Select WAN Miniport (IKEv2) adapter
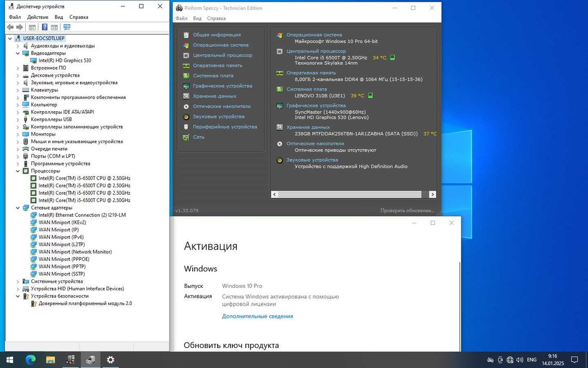 coord(62,223)
